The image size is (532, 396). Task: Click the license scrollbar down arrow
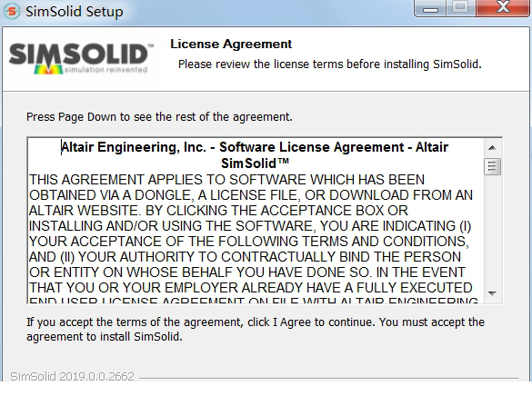pyautogui.click(x=492, y=293)
